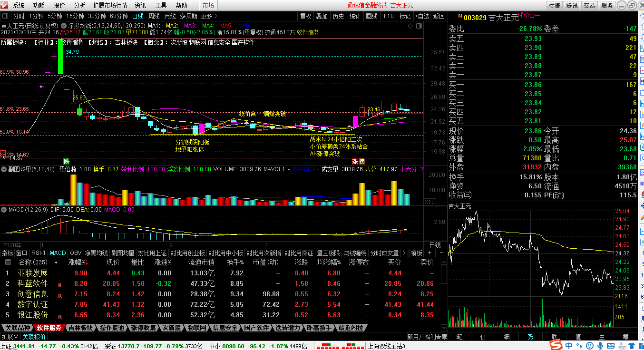Click the 交易 button at top right

click(589, 5)
